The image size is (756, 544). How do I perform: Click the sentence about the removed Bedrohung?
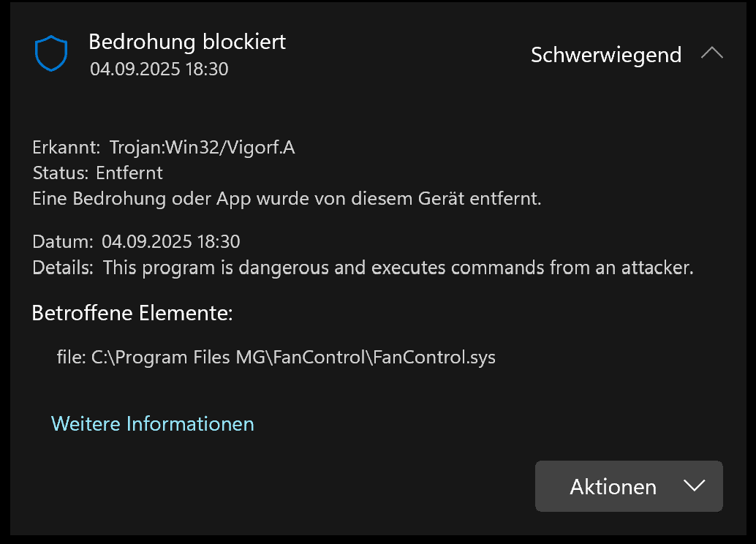(x=287, y=198)
